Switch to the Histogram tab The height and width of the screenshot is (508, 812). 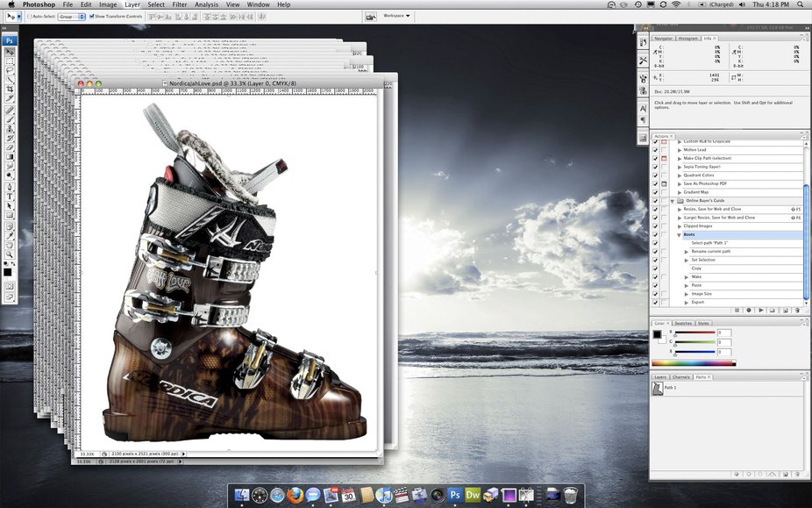coord(687,39)
